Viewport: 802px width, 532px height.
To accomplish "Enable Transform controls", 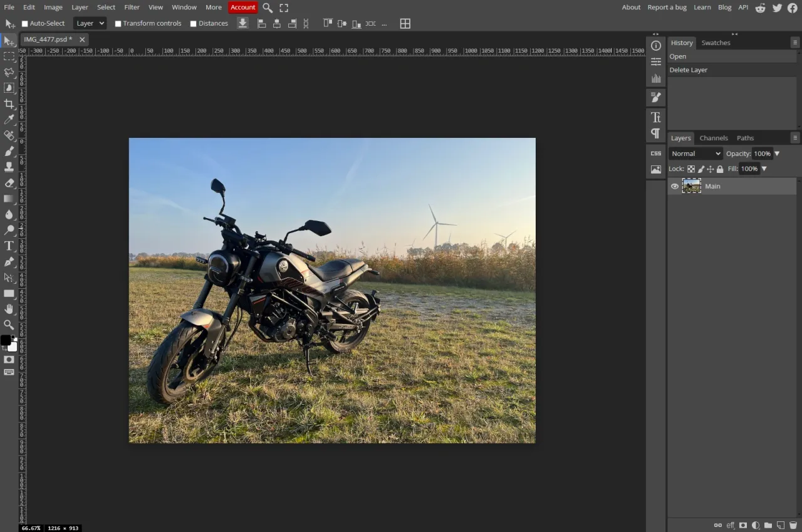I will point(118,23).
